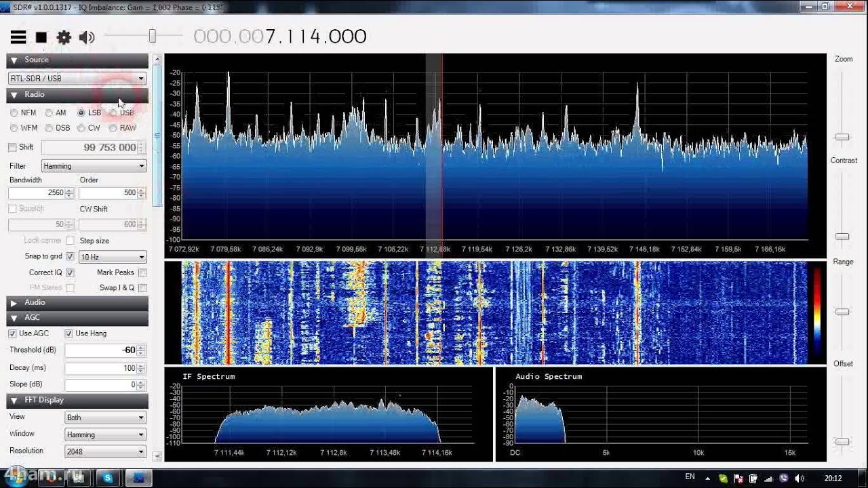Toggle the Mark Peaks checkbox
Image resolution: width=868 pixels, height=488 pixels.
click(x=142, y=272)
